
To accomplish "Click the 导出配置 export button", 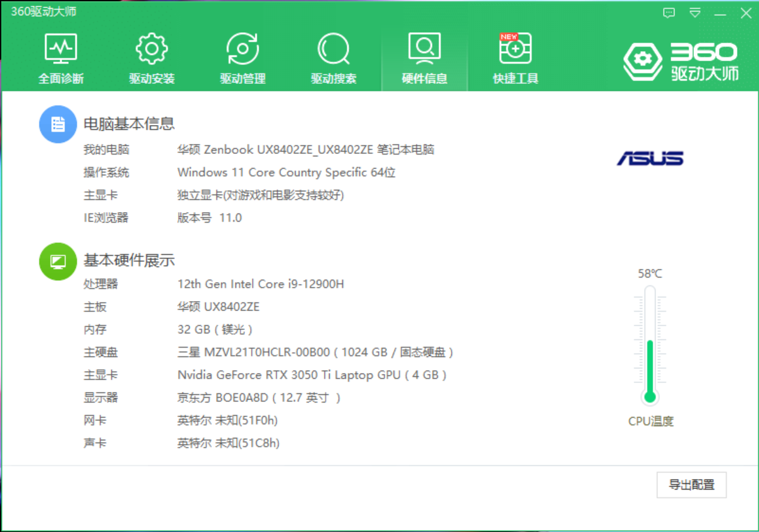I will point(691,485).
